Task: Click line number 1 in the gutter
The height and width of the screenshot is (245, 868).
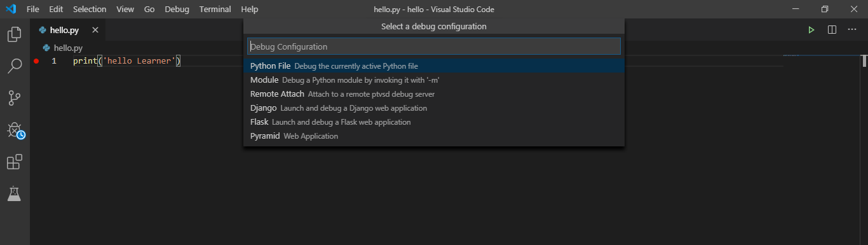Action: pyautogui.click(x=54, y=61)
